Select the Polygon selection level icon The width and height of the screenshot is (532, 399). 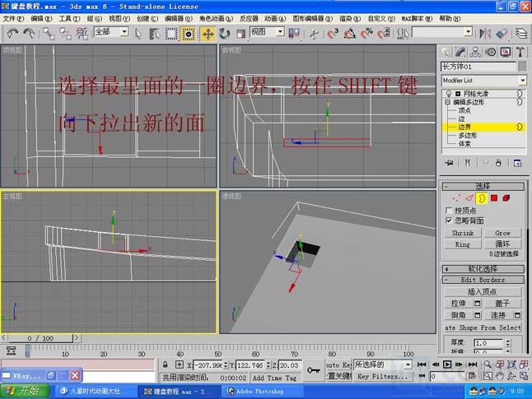pyautogui.click(x=494, y=198)
